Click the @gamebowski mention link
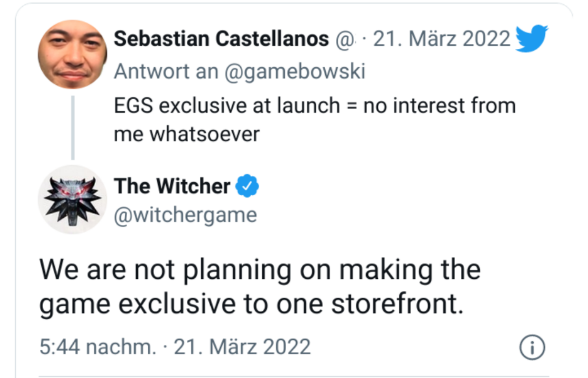 pyautogui.click(x=295, y=71)
